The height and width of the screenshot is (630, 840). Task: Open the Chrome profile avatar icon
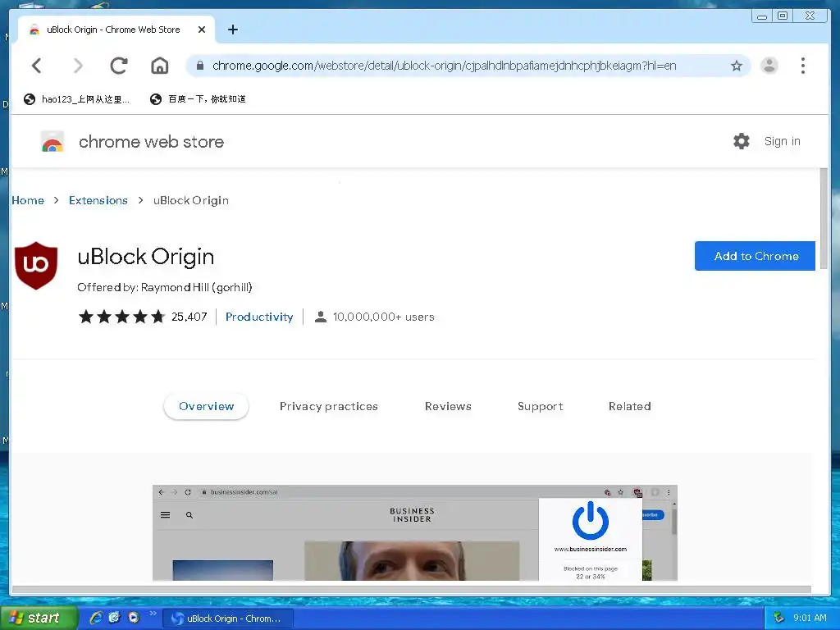click(x=769, y=66)
